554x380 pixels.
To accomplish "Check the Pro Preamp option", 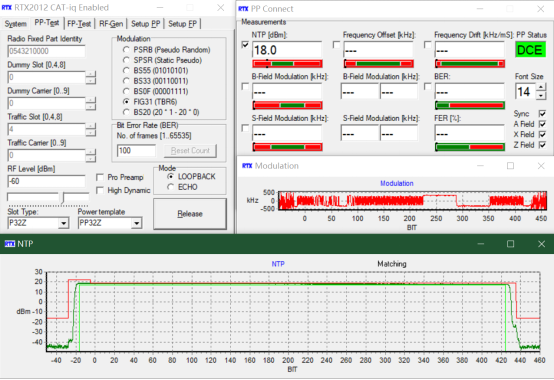I will (x=100, y=177).
